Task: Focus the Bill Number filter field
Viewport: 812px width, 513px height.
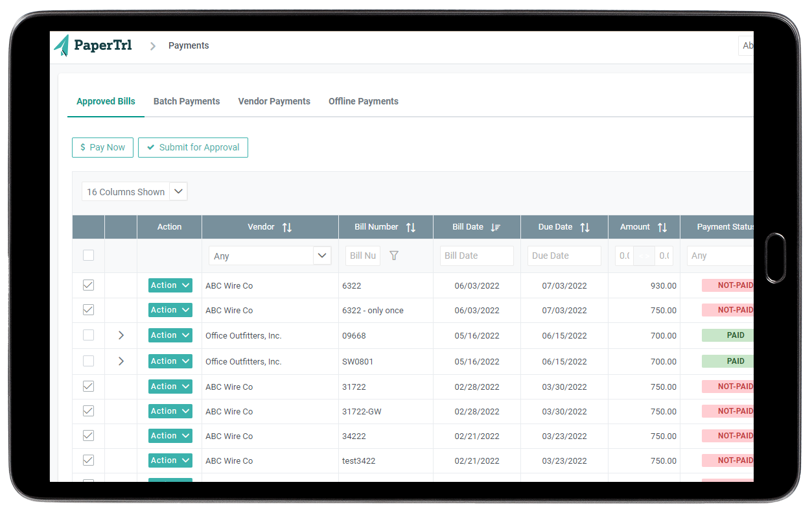Action: pos(363,256)
